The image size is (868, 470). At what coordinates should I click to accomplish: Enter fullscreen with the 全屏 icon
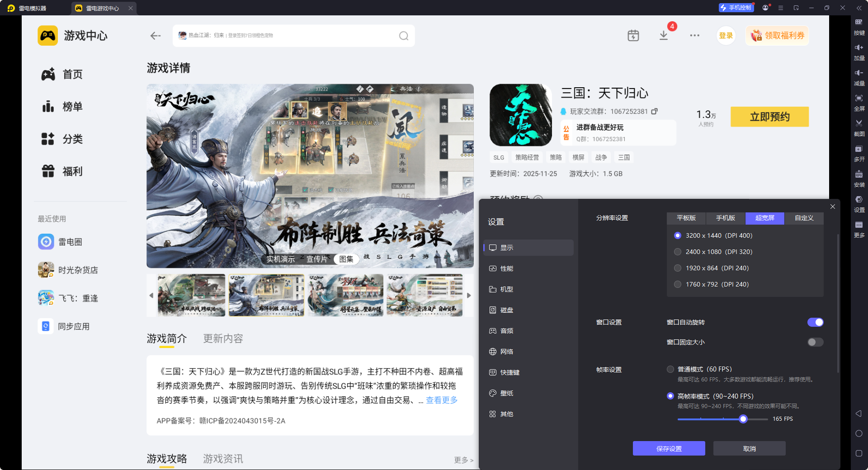tap(859, 102)
